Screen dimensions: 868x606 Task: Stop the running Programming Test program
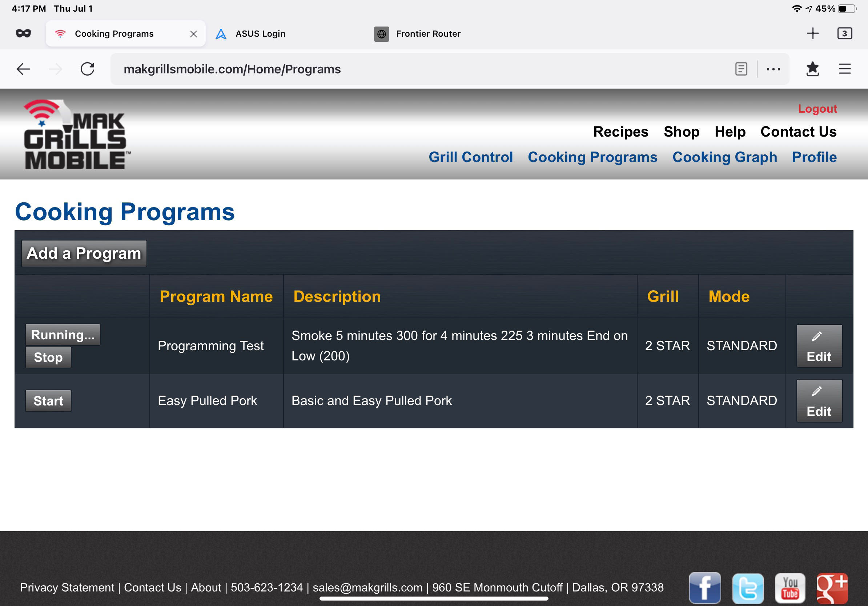48,357
